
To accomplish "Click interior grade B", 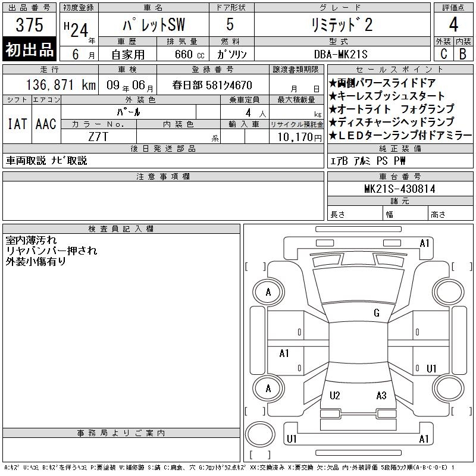I will tap(463, 54).
